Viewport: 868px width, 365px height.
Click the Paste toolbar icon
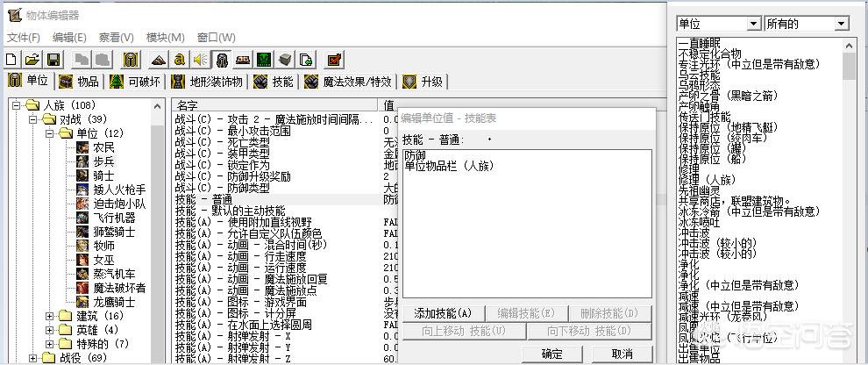click(102, 60)
